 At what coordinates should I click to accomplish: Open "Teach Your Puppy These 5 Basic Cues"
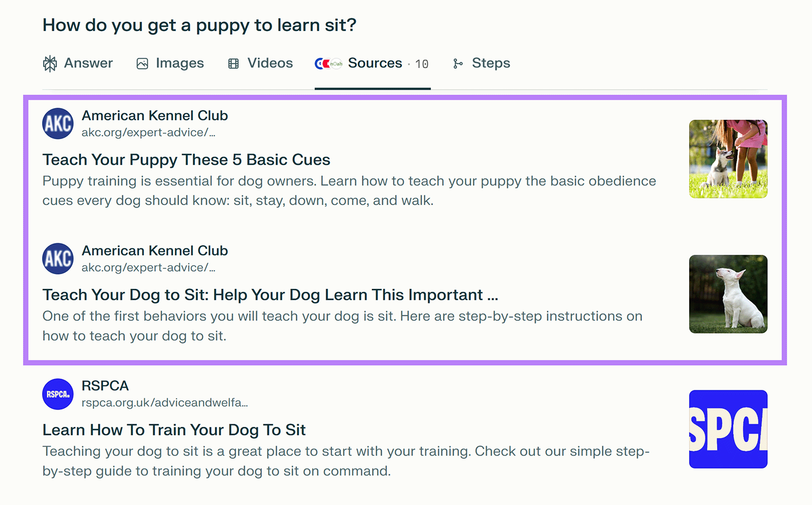186,159
